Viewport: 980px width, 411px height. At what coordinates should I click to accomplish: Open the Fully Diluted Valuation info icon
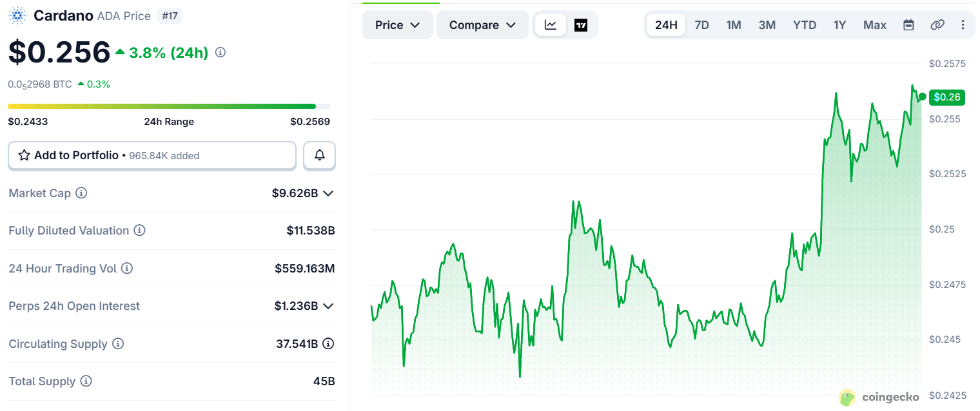pos(139,231)
